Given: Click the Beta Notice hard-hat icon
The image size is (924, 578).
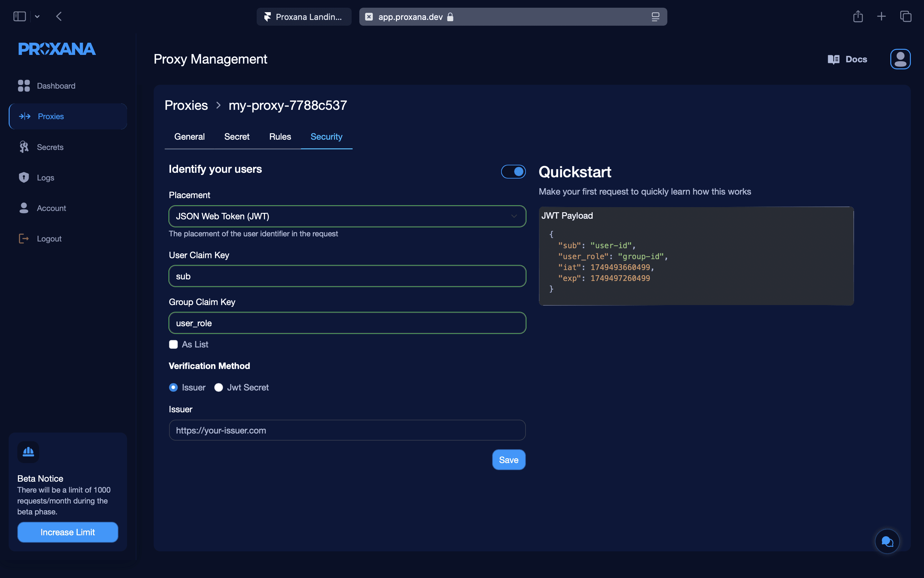Looking at the screenshot, I should pyautogui.click(x=28, y=452).
